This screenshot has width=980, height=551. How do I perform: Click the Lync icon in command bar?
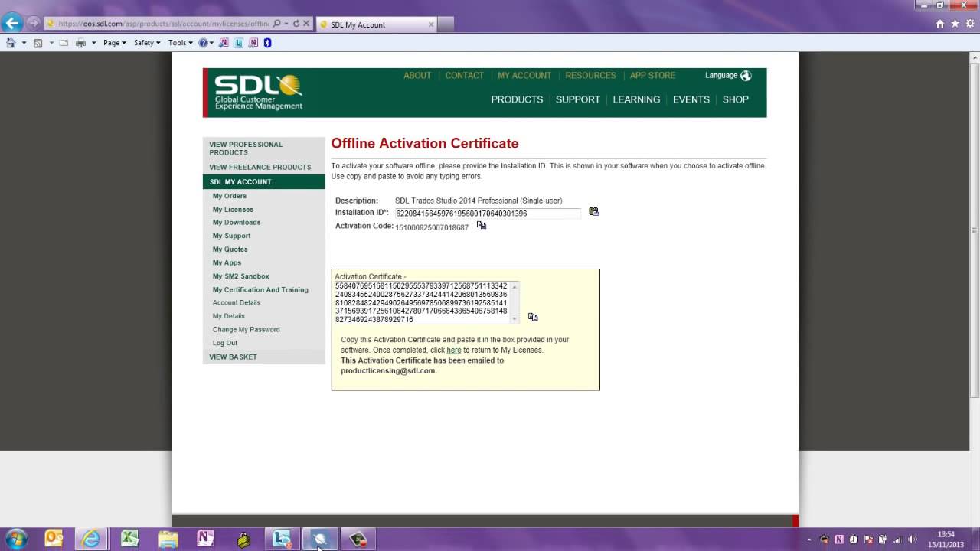pyautogui.click(x=239, y=43)
